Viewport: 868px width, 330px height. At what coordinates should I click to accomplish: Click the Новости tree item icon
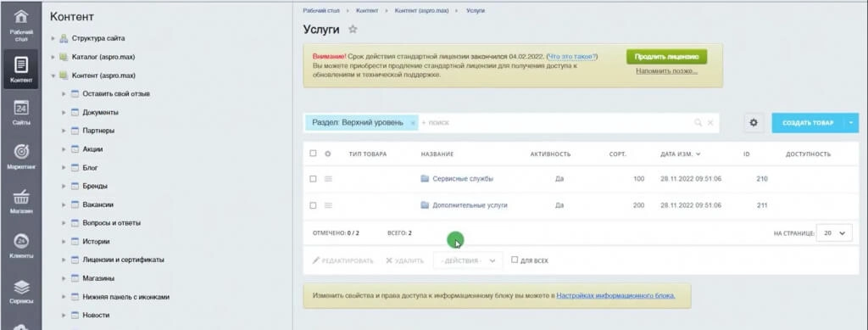[x=75, y=315]
